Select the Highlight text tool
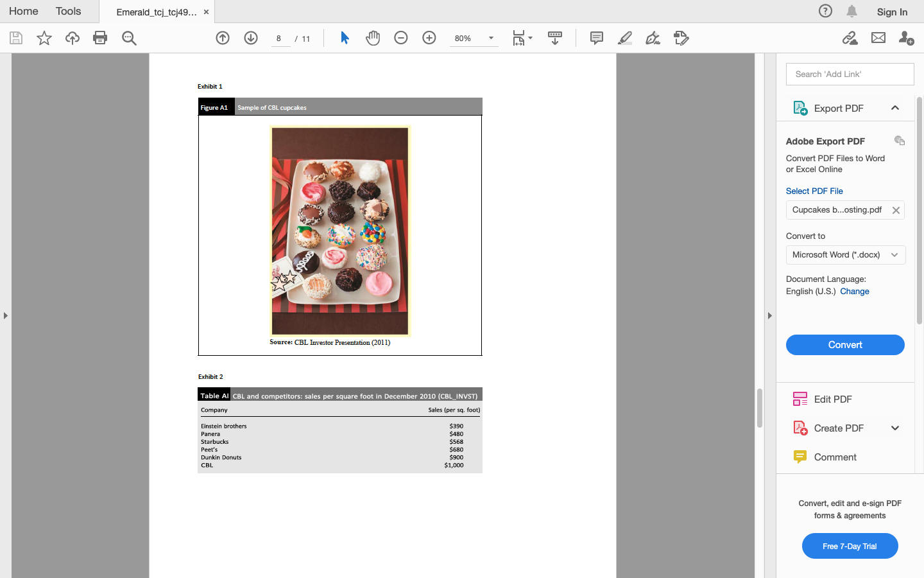This screenshot has width=924, height=578. click(x=624, y=38)
